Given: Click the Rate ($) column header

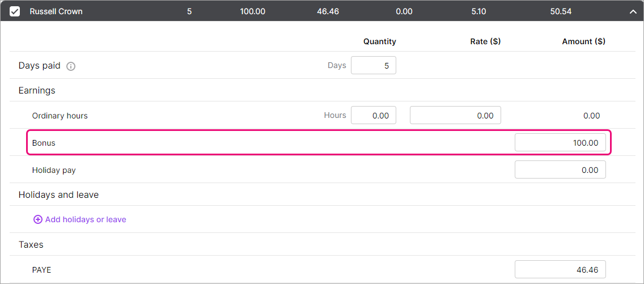Looking at the screenshot, I should (485, 41).
